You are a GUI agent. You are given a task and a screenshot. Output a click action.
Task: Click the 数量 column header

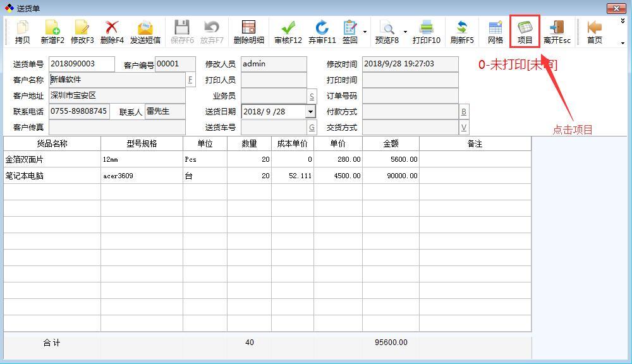(250, 144)
